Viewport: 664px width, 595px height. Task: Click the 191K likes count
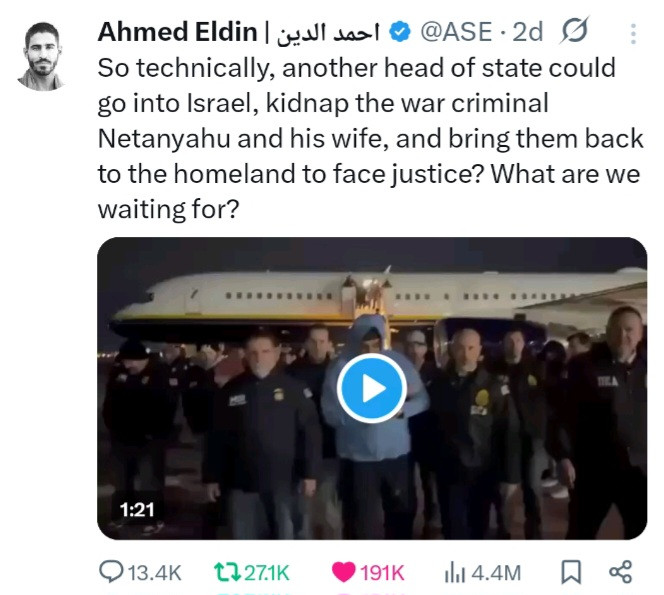[x=382, y=573]
